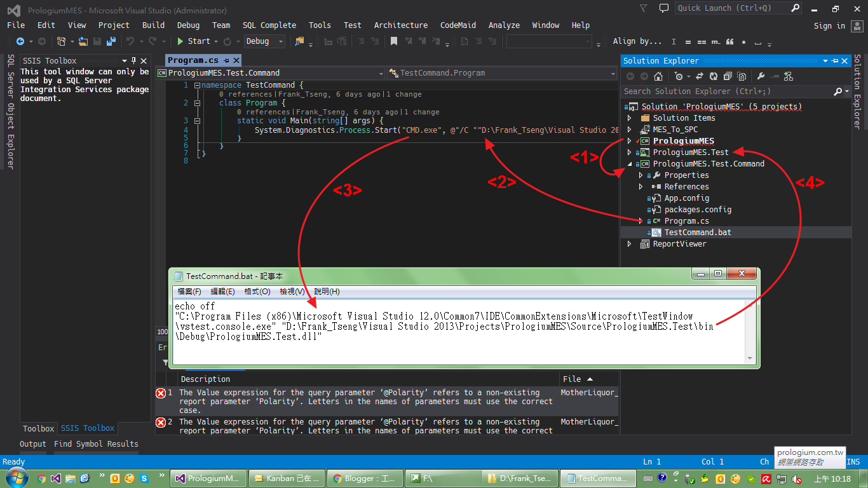The height and width of the screenshot is (488, 868).
Task: Open Properties wrench icon in Solution Explorer
Action: [x=761, y=76]
